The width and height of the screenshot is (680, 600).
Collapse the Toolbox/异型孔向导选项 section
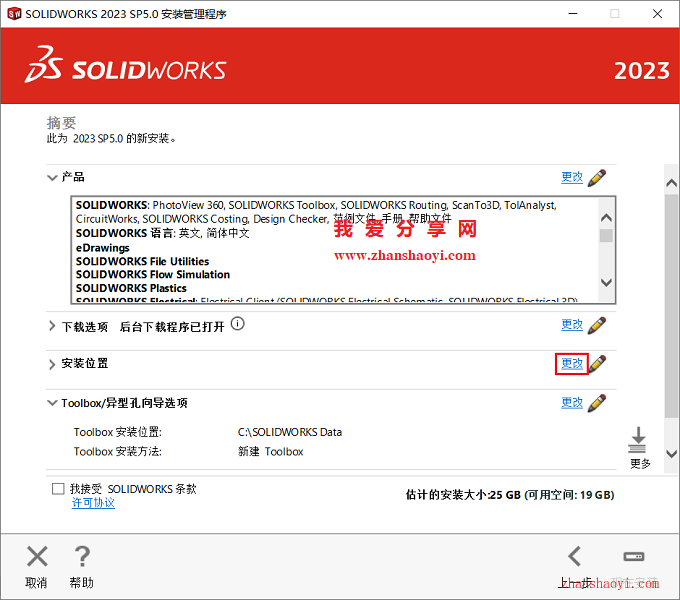[x=52, y=403]
